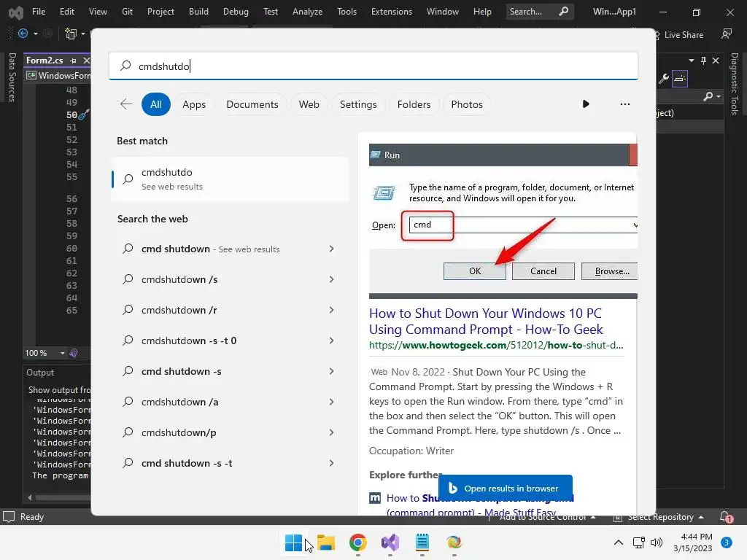
Task: Select the Apps search filter
Action: (194, 104)
